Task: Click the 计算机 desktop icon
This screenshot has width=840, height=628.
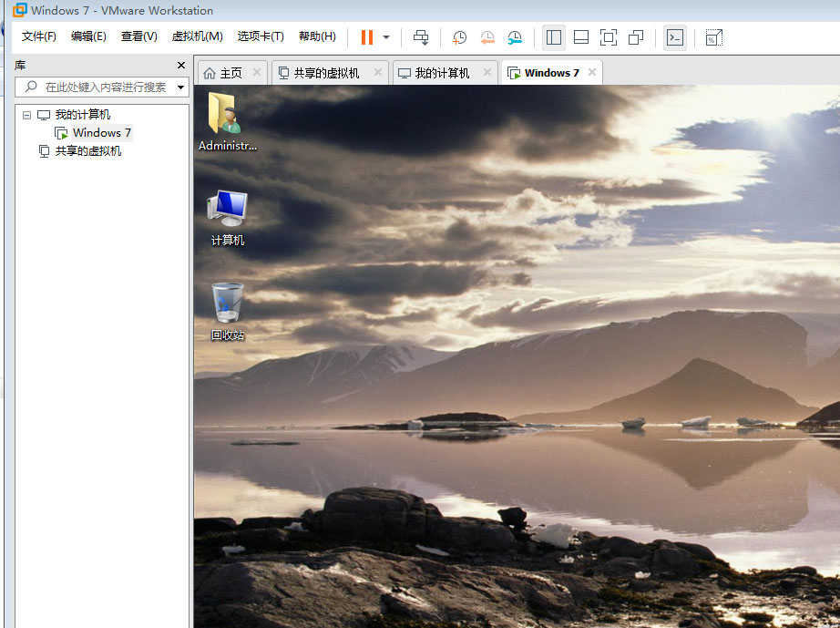Action: click(x=227, y=218)
